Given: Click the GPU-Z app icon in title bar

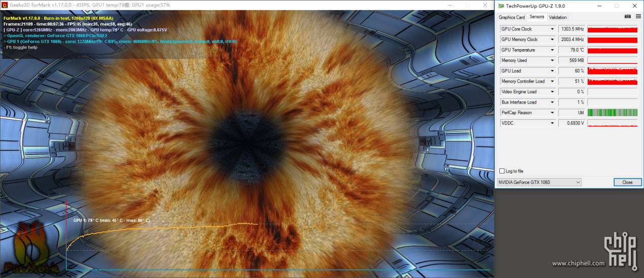Looking at the screenshot, I should (501, 6).
